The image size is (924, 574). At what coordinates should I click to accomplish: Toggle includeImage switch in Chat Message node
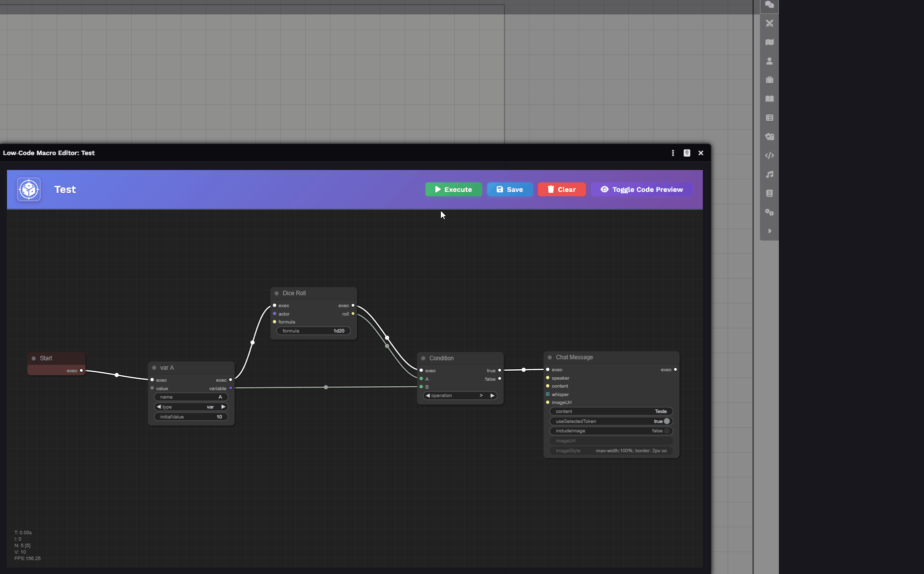(x=667, y=431)
